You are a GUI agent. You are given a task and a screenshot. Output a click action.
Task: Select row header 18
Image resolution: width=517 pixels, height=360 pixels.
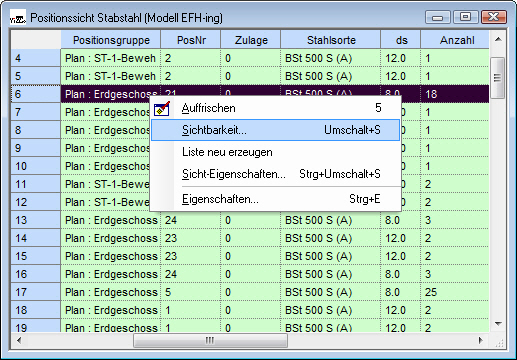point(36,310)
